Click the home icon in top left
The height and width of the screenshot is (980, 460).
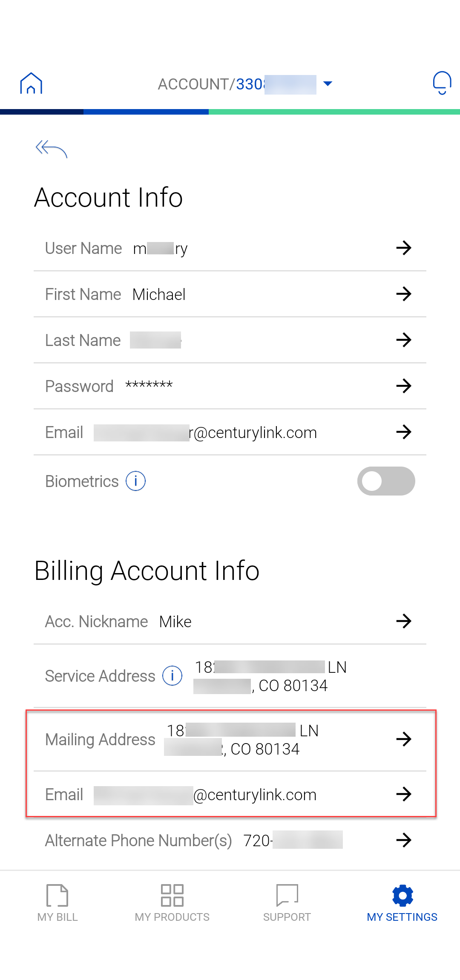(x=32, y=84)
